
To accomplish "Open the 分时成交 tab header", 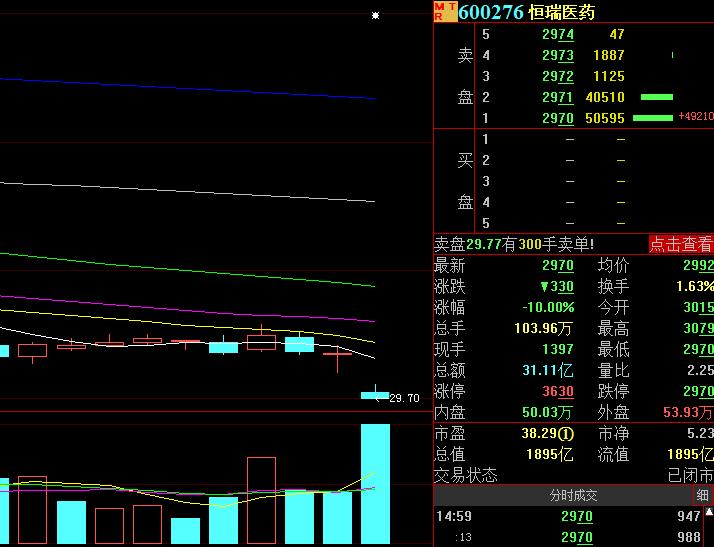I will coord(573,495).
